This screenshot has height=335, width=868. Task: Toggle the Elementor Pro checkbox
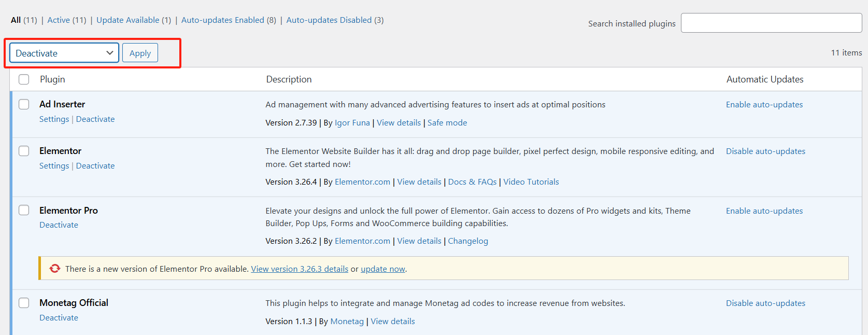click(x=24, y=210)
